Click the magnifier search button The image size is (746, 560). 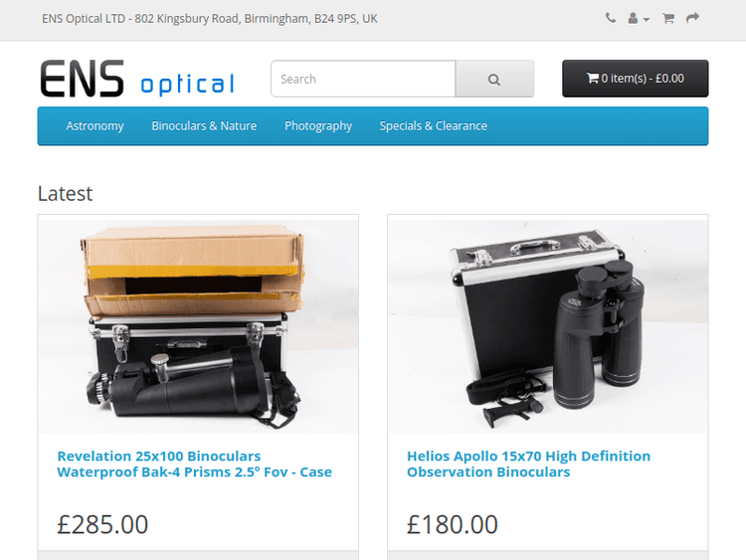(x=494, y=79)
